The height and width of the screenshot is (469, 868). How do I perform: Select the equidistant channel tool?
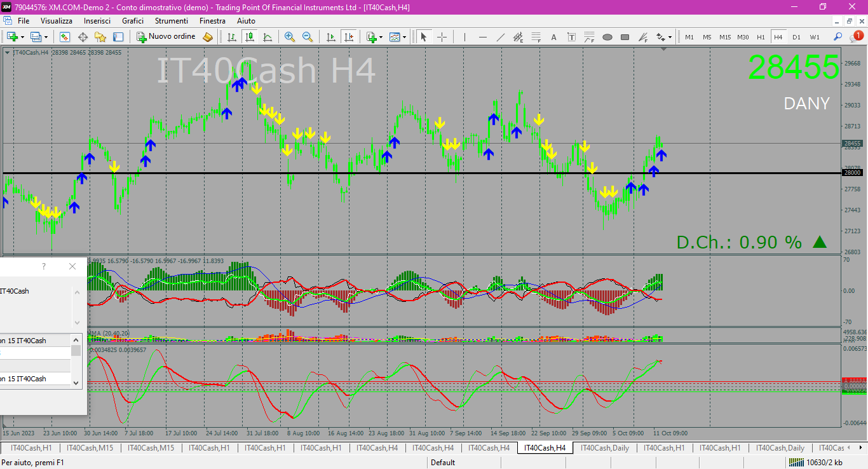[x=519, y=37]
